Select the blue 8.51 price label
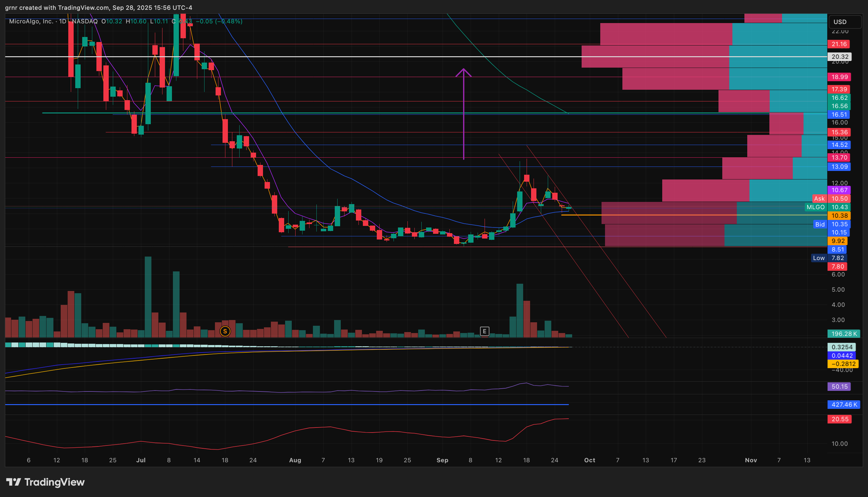Viewport: 868px width, 497px height. (838, 250)
